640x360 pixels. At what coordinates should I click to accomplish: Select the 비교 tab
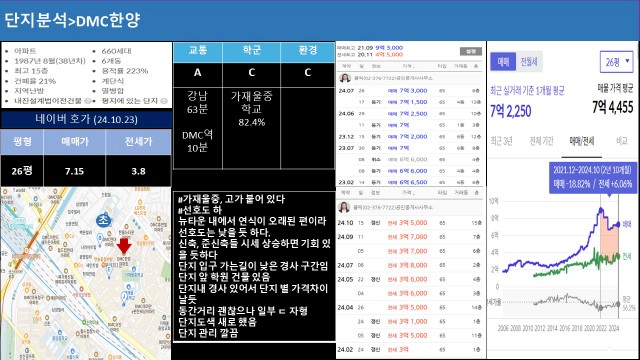(x=622, y=141)
